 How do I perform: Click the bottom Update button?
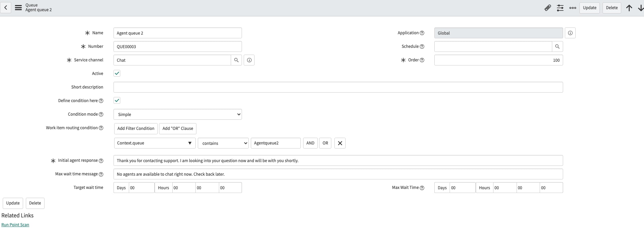click(13, 203)
